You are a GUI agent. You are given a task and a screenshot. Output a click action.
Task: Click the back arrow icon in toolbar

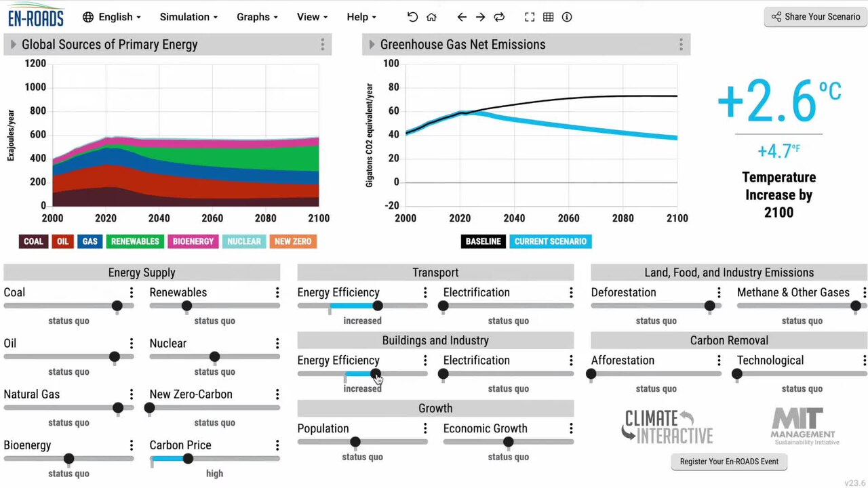coord(462,17)
